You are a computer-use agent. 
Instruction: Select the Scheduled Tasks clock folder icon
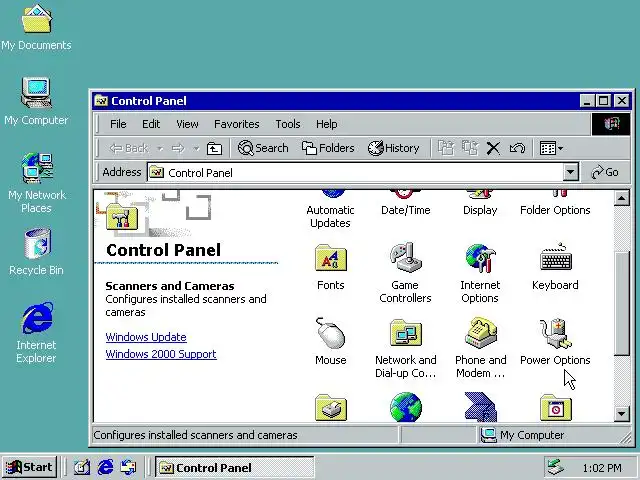pos(556,407)
